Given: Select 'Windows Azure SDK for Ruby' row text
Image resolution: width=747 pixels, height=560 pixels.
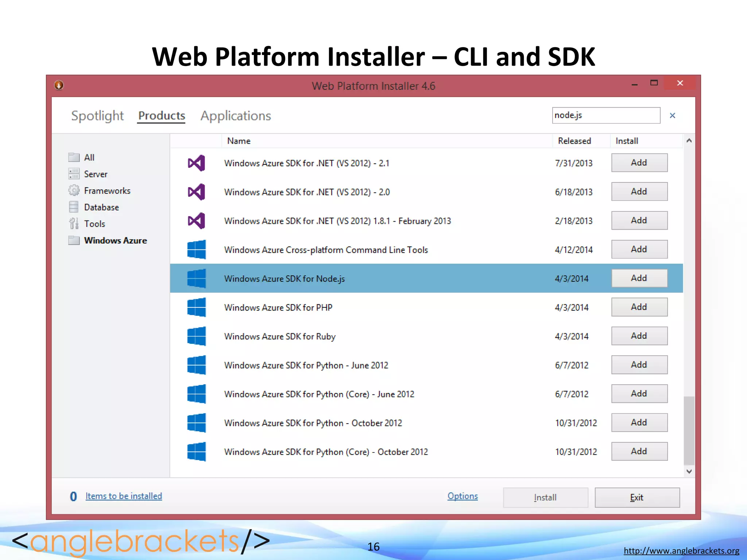Looking at the screenshot, I should point(280,336).
